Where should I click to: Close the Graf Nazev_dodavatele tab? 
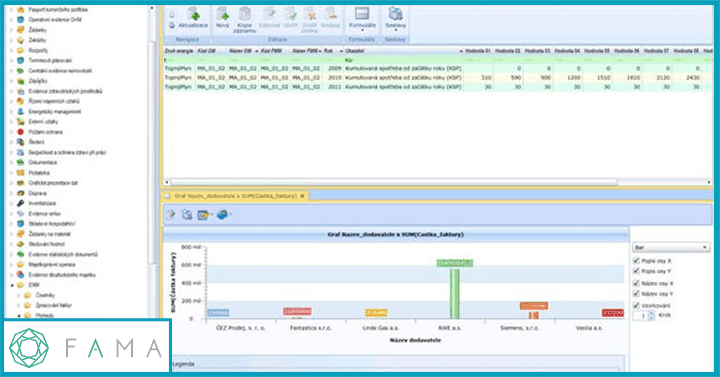(x=302, y=196)
